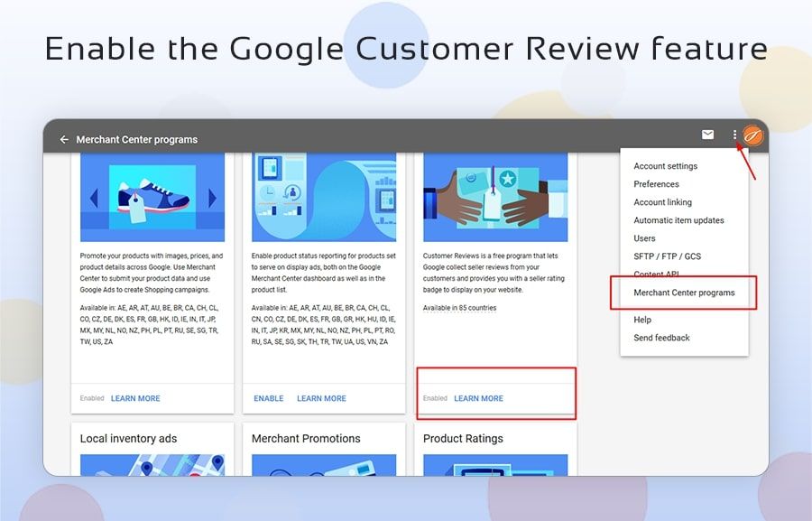
Task: Click the three-dot overflow menu icon
Action: pos(734,135)
